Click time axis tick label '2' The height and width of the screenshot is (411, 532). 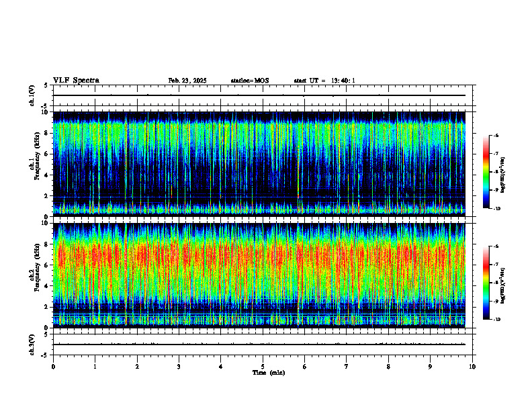(137, 367)
